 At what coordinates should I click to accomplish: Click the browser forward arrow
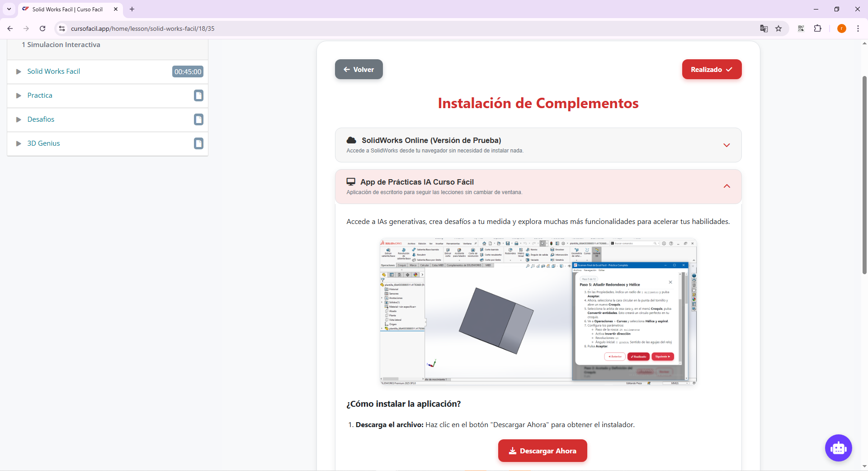pyautogui.click(x=26, y=29)
